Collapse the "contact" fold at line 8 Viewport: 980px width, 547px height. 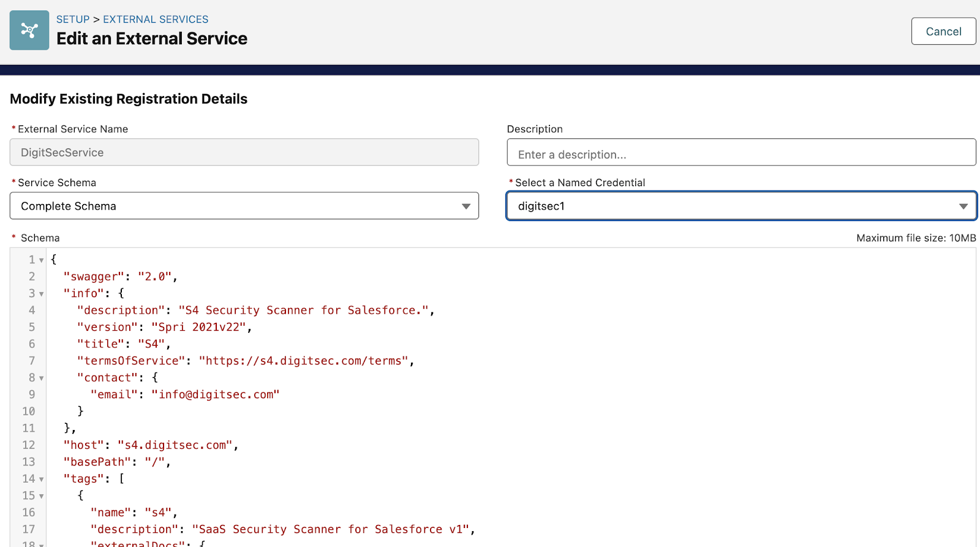(x=42, y=379)
